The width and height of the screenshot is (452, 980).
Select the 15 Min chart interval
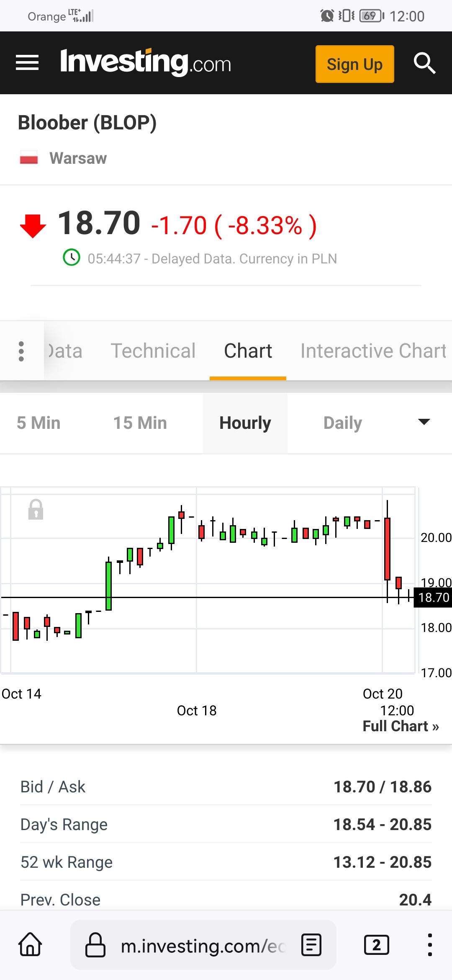pyautogui.click(x=140, y=423)
